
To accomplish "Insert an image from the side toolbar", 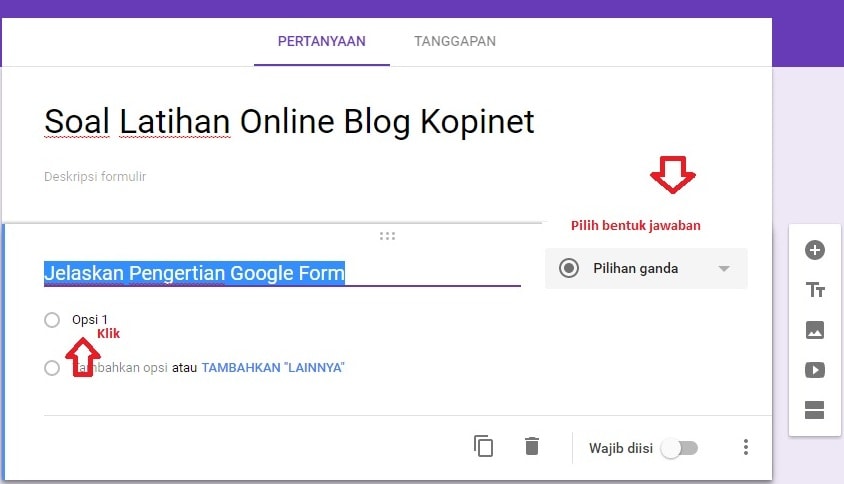I will tap(814, 329).
